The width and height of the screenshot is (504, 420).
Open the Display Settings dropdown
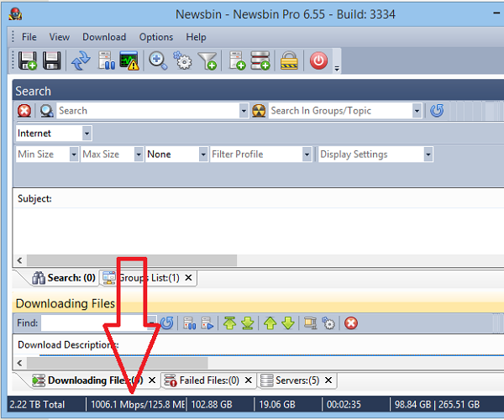click(428, 155)
